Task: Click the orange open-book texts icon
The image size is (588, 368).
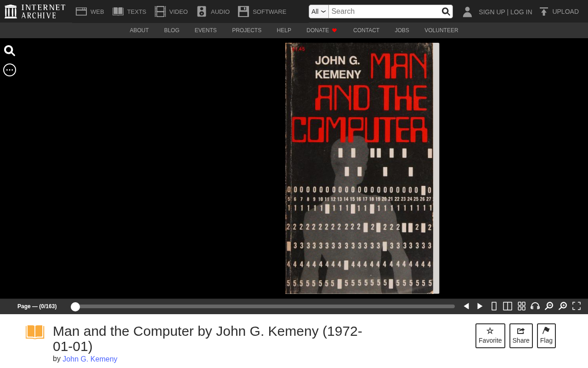Action: [35, 332]
